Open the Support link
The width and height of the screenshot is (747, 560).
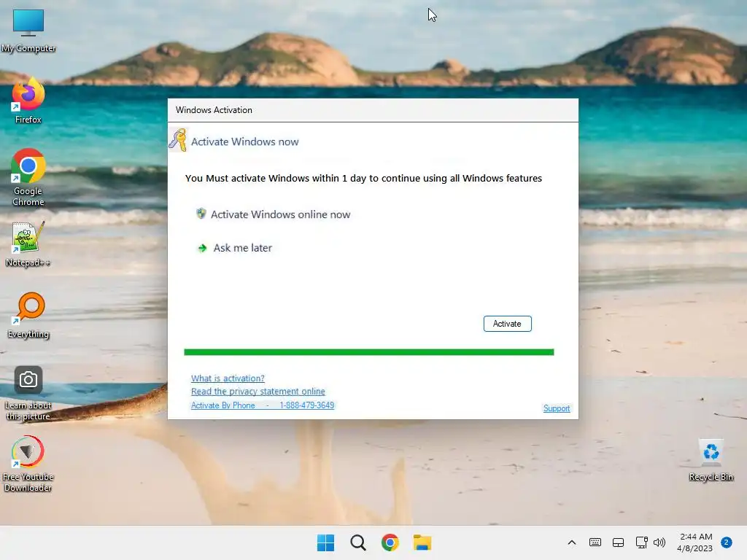point(557,408)
